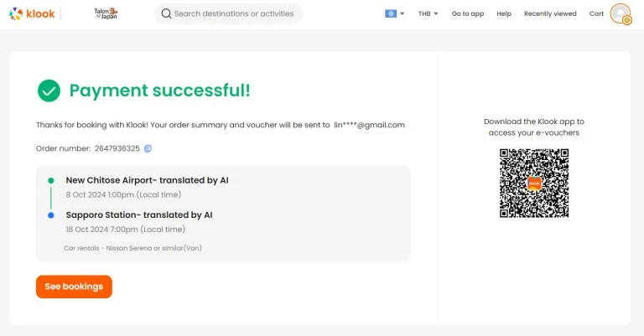The image size is (644, 336).
Task: Expand the THB currency dropdown
Action: (x=428, y=13)
